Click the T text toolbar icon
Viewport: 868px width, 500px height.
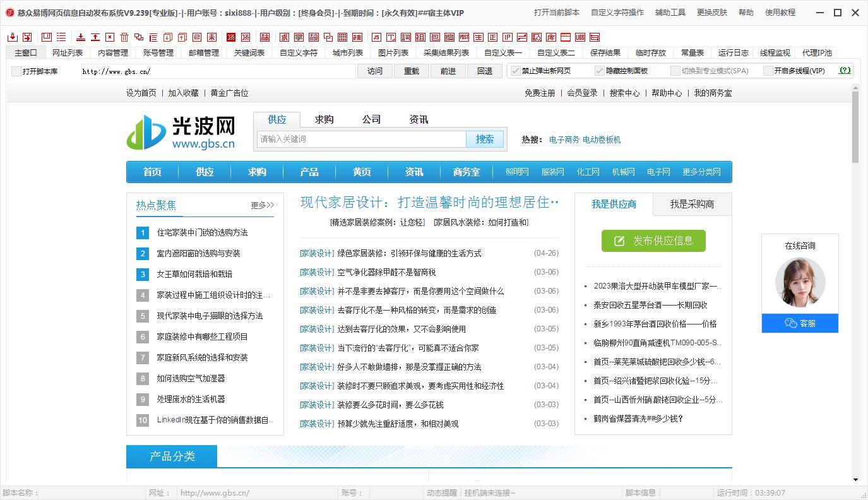pos(391,37)
